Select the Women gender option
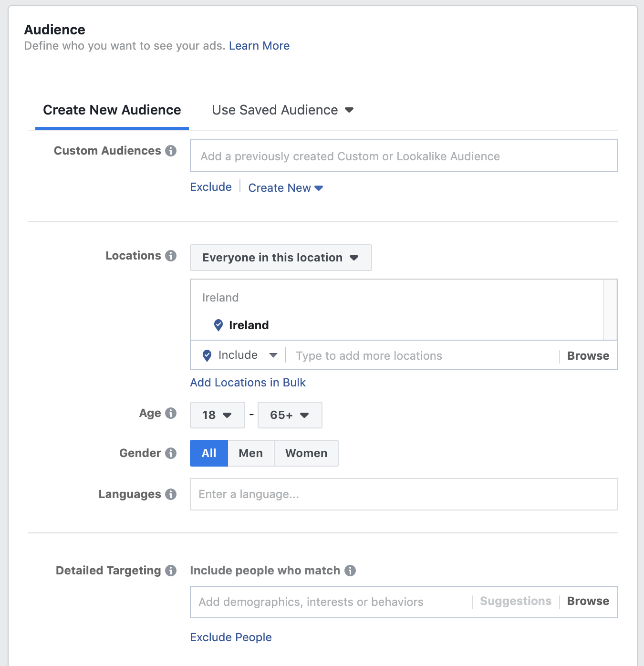Screen dimensions: 644x666 tap(306, 453)
